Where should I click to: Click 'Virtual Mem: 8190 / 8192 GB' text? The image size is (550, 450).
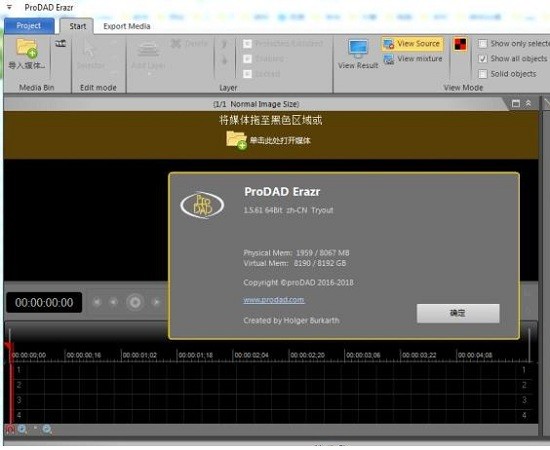295,263
